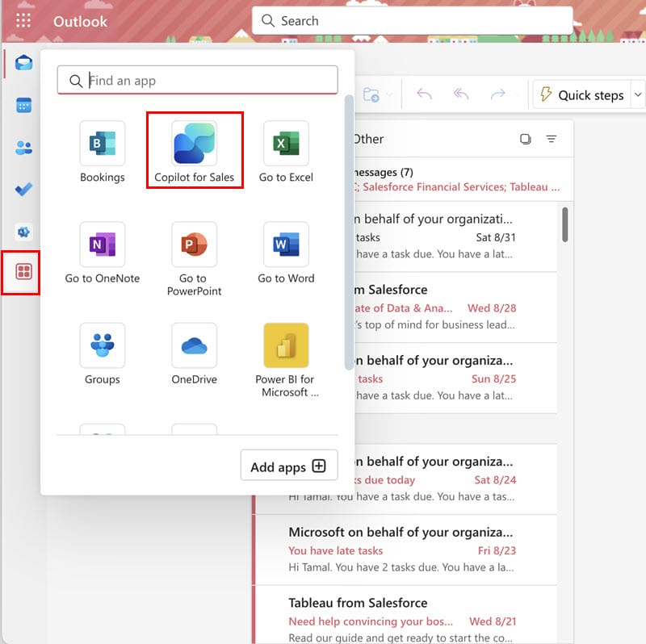Switch to the Other inbox tab
Viewport: 646px width, 644px height.
[369, 139]
